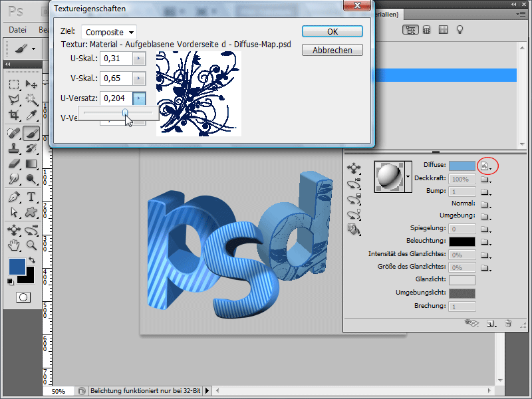
Task: Select the Eyedropper tool
Action: [31, 115]
